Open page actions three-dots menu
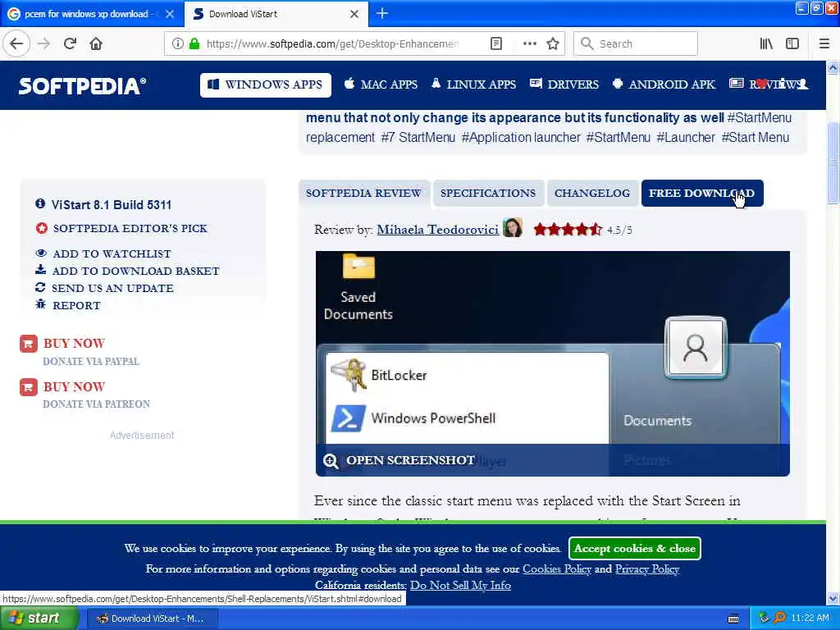Viewport: 840px width, 630px height. pos(529,43)
